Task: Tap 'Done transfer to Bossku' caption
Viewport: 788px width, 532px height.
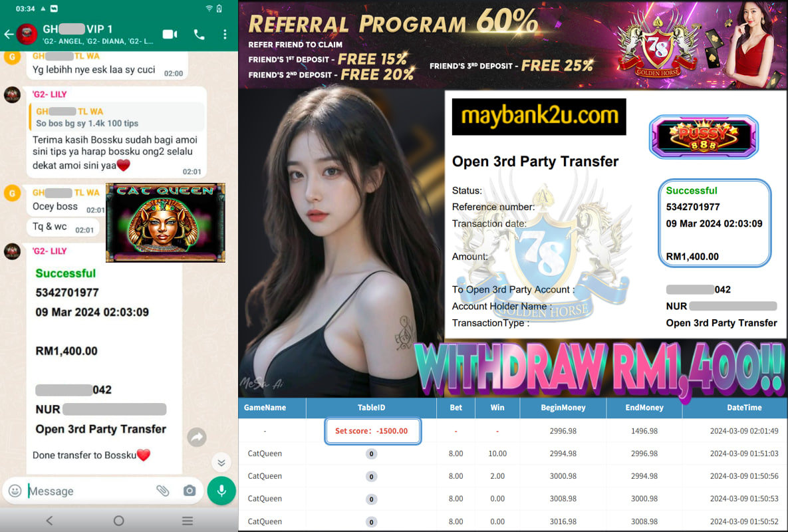Action: pyautogui.click(x=92, y=455)
